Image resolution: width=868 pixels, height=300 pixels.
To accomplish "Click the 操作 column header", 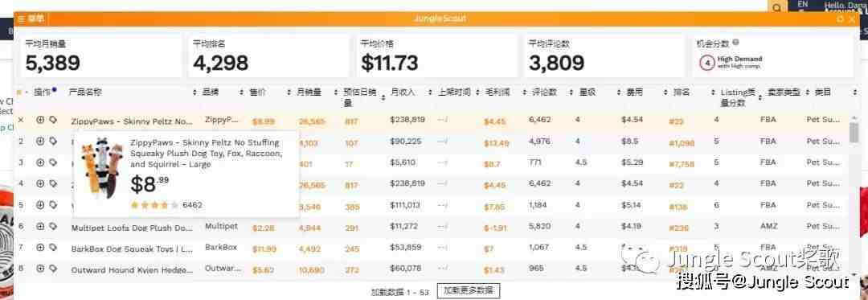I will 43,92.
